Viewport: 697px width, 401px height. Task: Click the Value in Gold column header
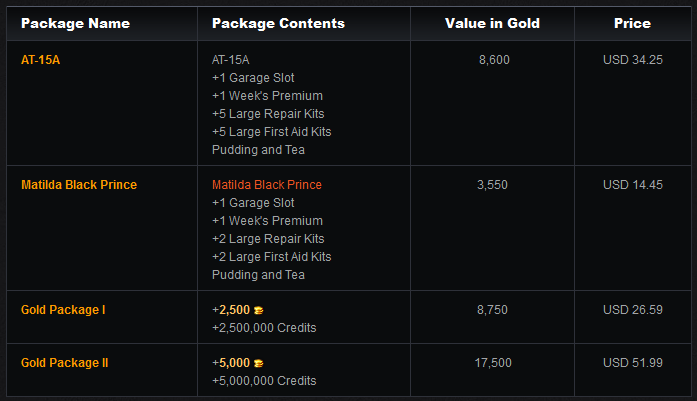pyautogui.click(x=492, y=23)
